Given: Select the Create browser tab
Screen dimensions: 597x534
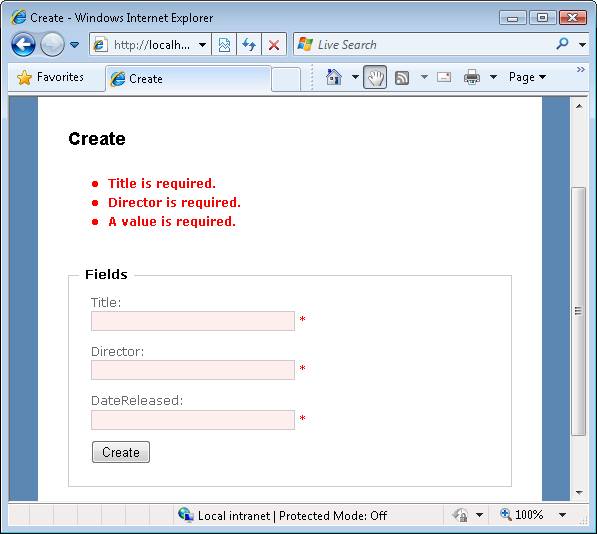Looking at the screenshot, I should coord(188,79).
